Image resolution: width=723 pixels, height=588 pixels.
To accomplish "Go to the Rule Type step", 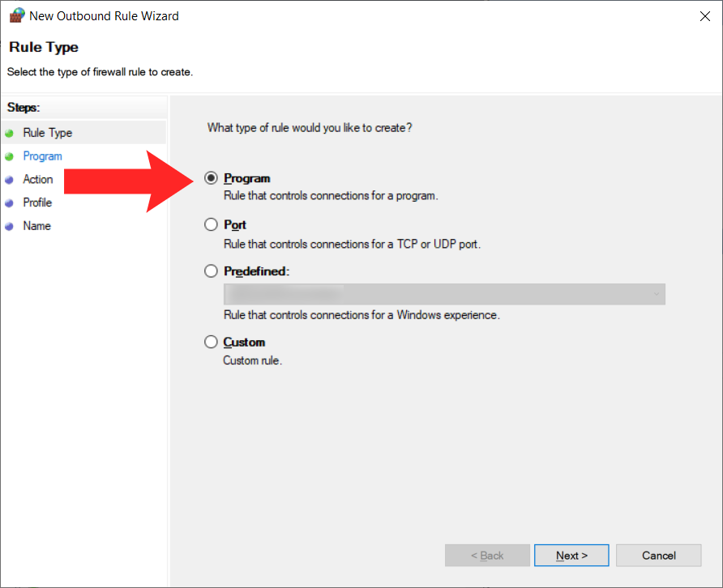I will tap(47, 133).
